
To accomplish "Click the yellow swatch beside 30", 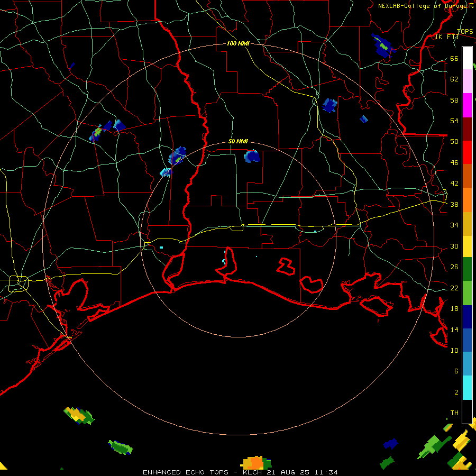I will click(467, 246).
